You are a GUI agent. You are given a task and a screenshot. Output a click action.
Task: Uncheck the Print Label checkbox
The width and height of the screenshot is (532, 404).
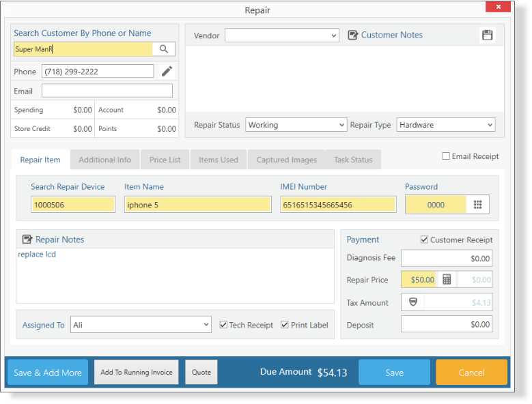(285, 325)
